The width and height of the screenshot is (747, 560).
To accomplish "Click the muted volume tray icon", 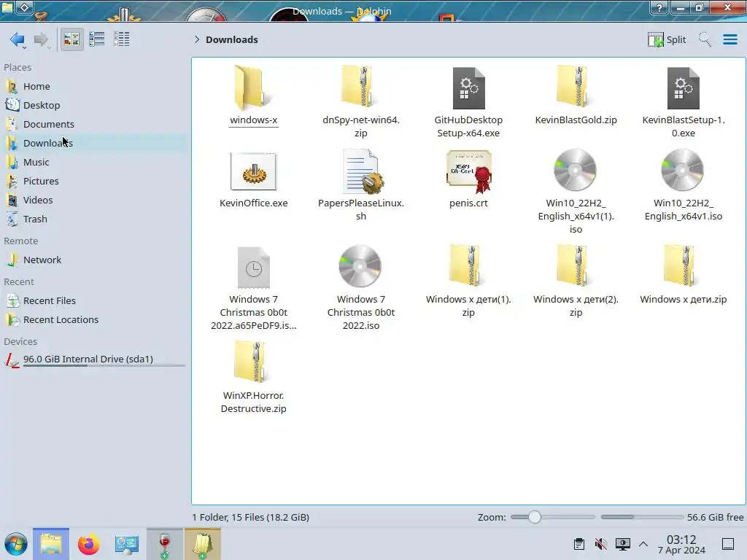I will (x=601, y=544).
